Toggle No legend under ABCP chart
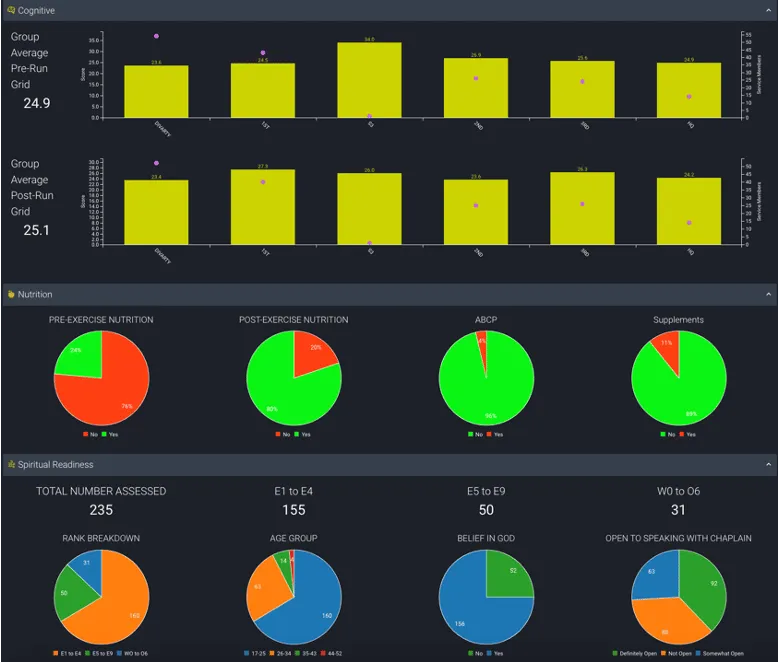This screenshot has height=662, width=778. coord(475,434)
